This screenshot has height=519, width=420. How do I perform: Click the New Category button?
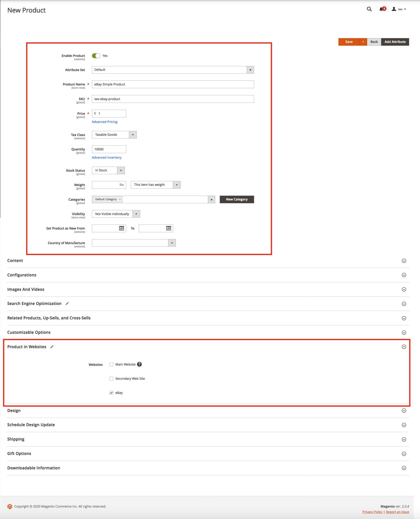(237, 200)
